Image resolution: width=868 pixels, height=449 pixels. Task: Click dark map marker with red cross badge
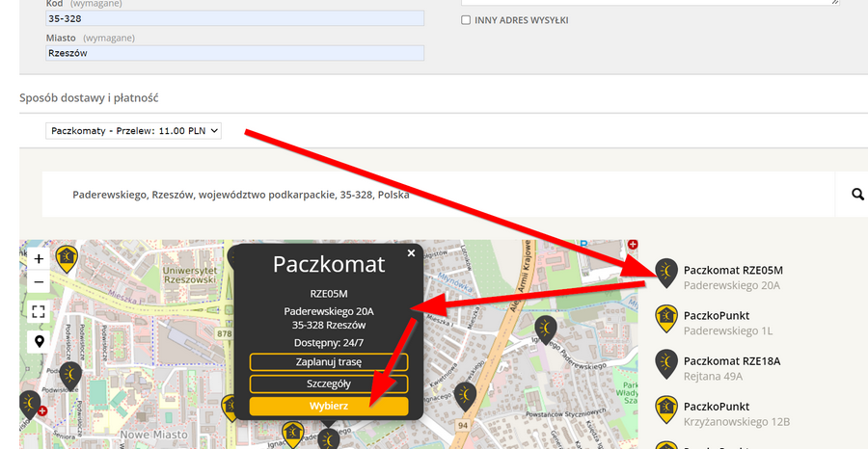pyautogui.click(x=31, y=405)
